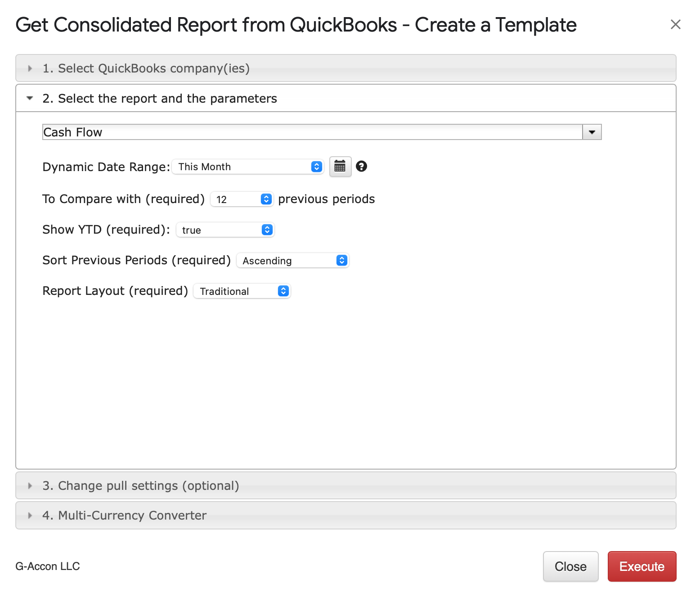Open the calendar date picker icon
This screenshot has height=597, width=700.
point(340,167)
